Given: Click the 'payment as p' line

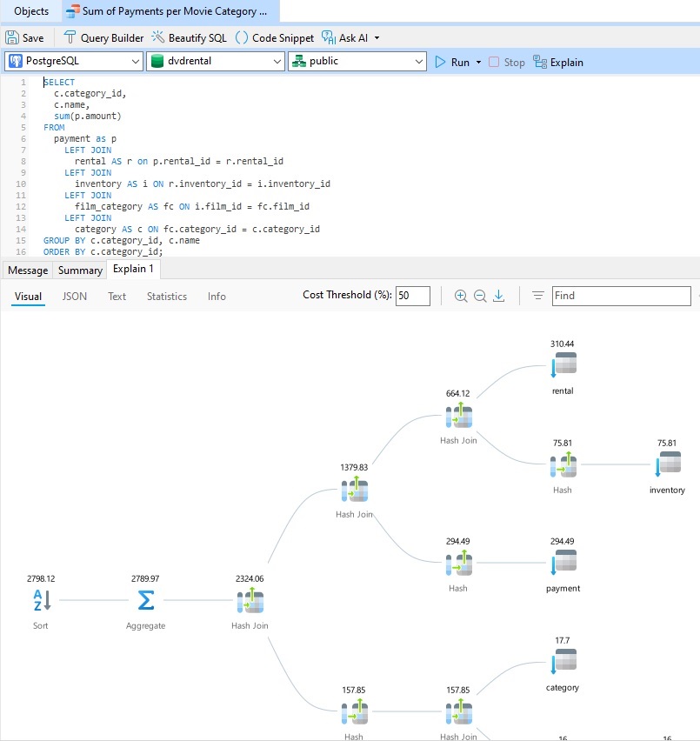Looking at the screenshot, I should [85, 139].
